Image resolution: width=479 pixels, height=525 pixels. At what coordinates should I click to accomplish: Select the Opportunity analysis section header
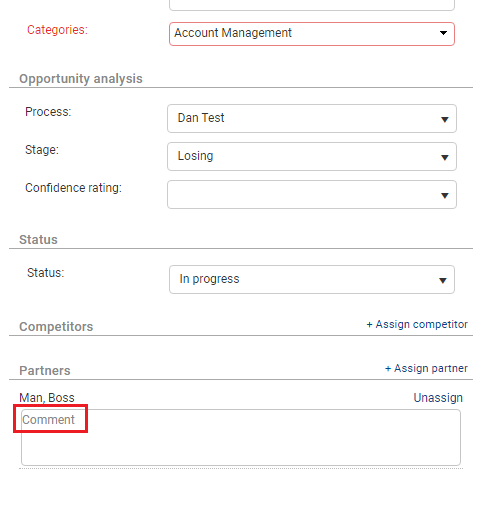pos(81,79)
